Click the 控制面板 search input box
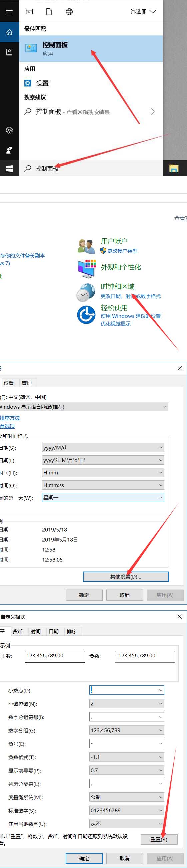187x868 pixels. 91,169
